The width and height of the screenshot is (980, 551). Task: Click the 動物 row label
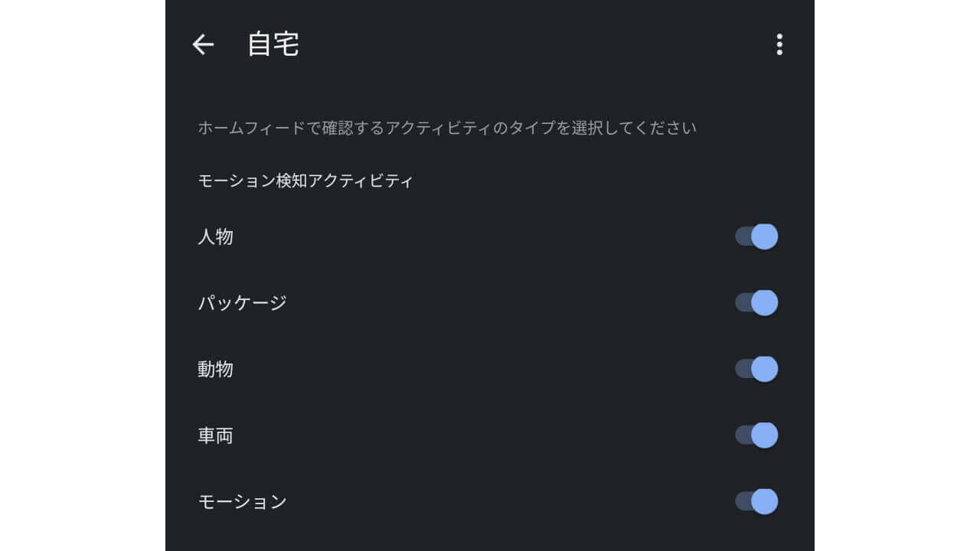[x=216, y=370]
